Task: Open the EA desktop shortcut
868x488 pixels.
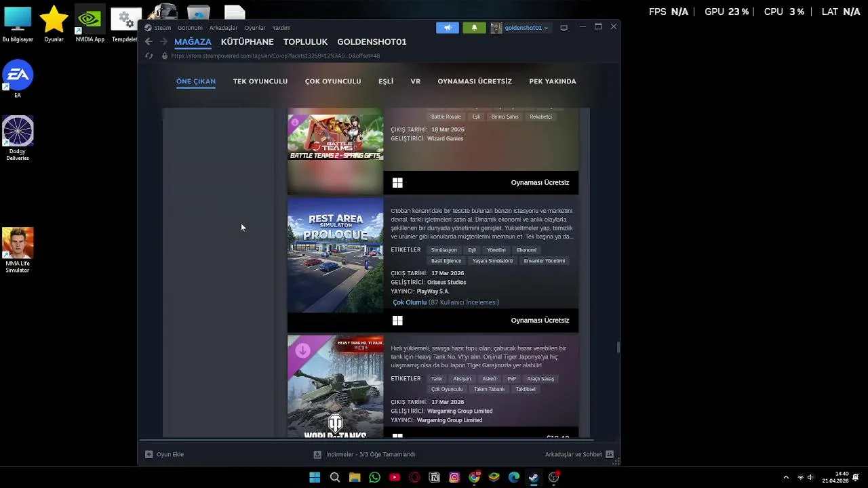Action: [18, 79]
